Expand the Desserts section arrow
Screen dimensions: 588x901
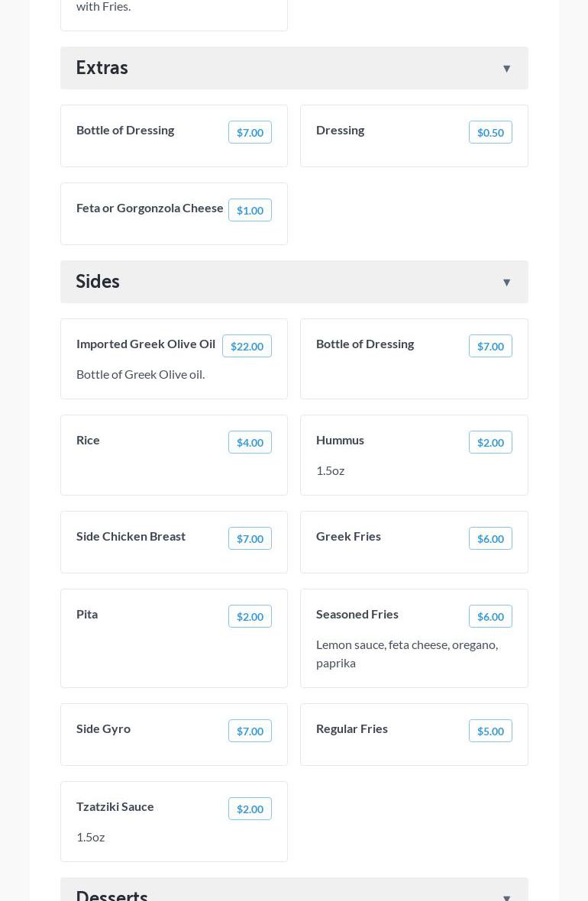tap(506, 896)
